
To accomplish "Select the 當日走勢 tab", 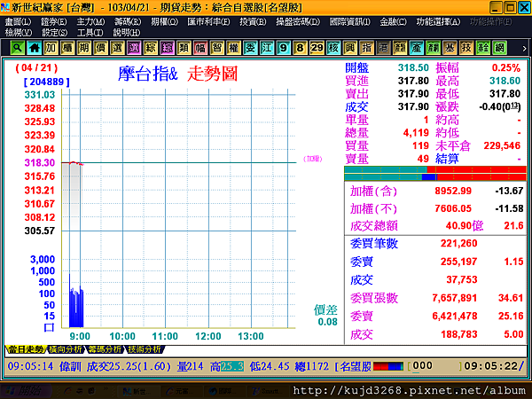I will [x=26, y=349].
